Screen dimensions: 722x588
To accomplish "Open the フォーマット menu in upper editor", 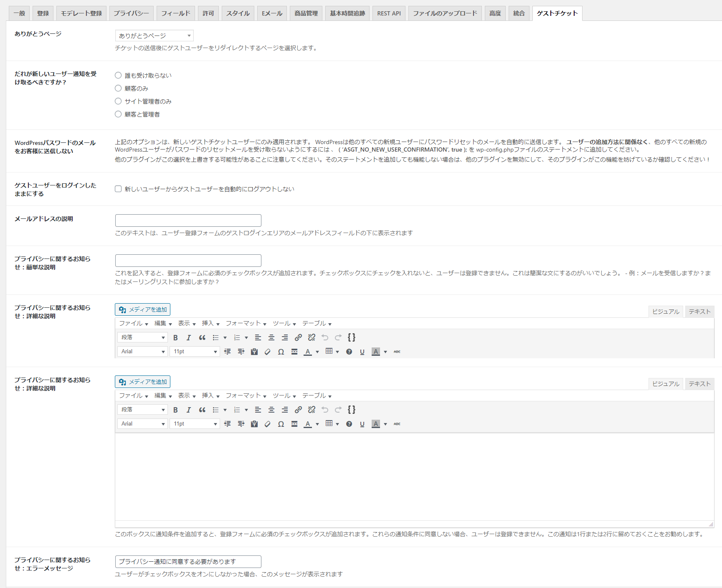I will coord(246,323).
